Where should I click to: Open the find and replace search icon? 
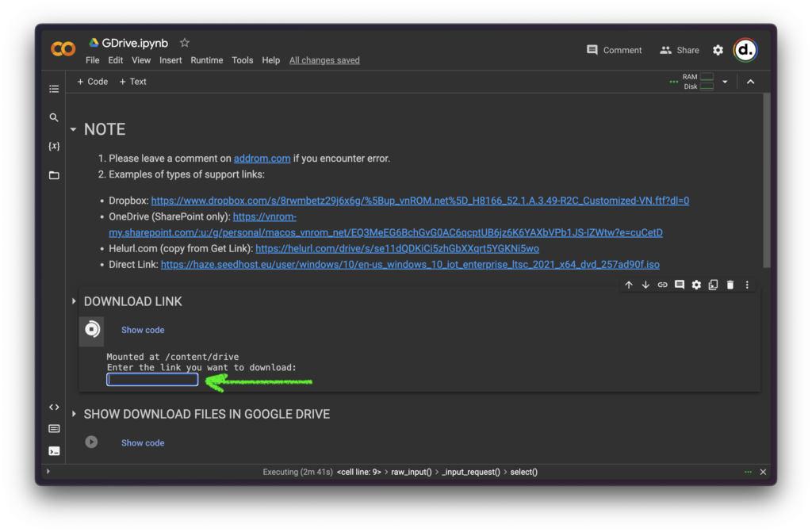pos(54,117)
